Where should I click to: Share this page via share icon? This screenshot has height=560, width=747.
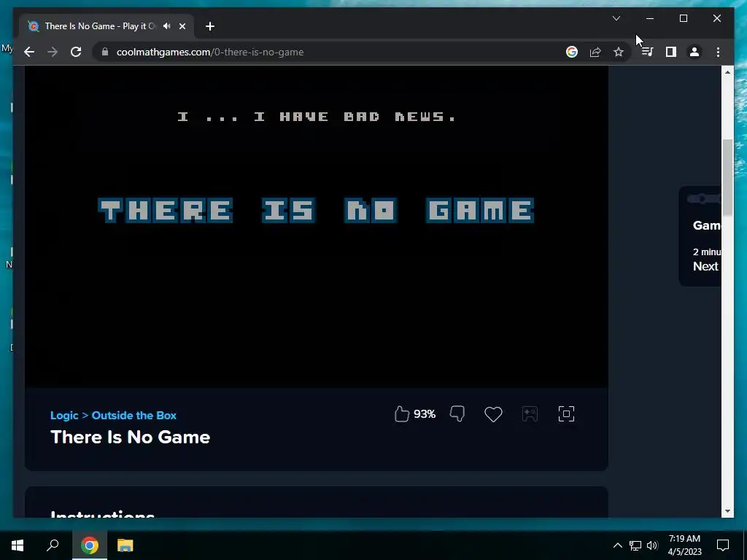point(595,52)
